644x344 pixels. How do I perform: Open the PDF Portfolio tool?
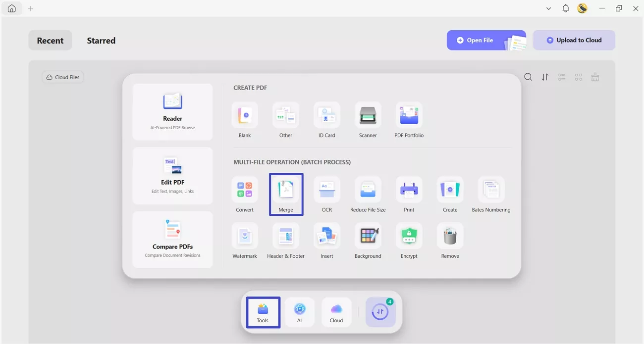click(x=409, y=120)
